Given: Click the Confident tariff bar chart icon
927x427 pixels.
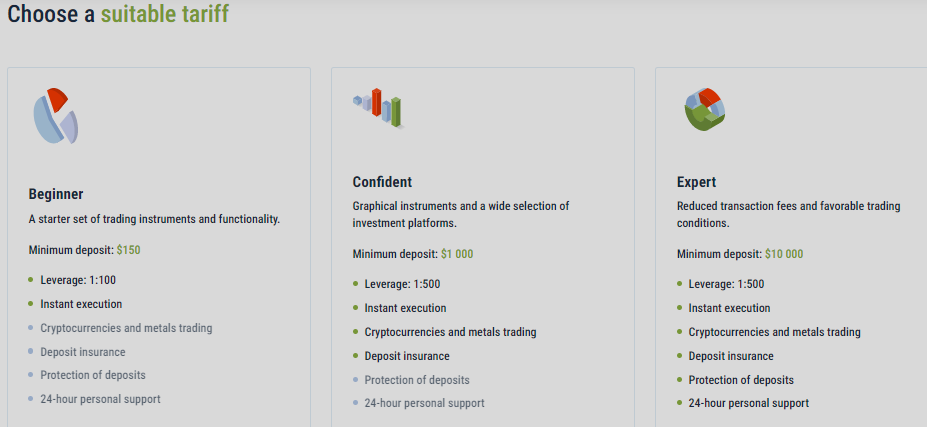Looking at the screenshot, I should [379, 107].
